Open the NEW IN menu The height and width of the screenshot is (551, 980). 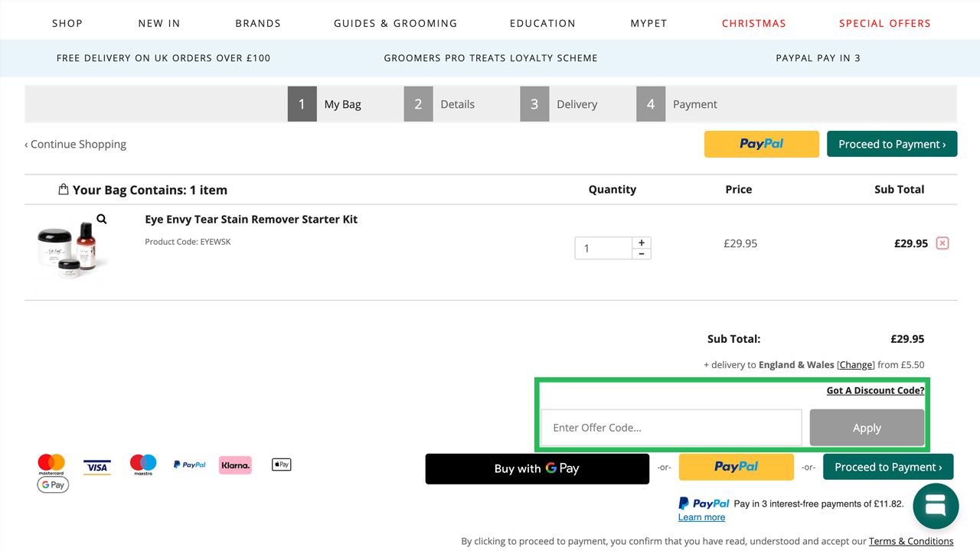click(159, 23)
